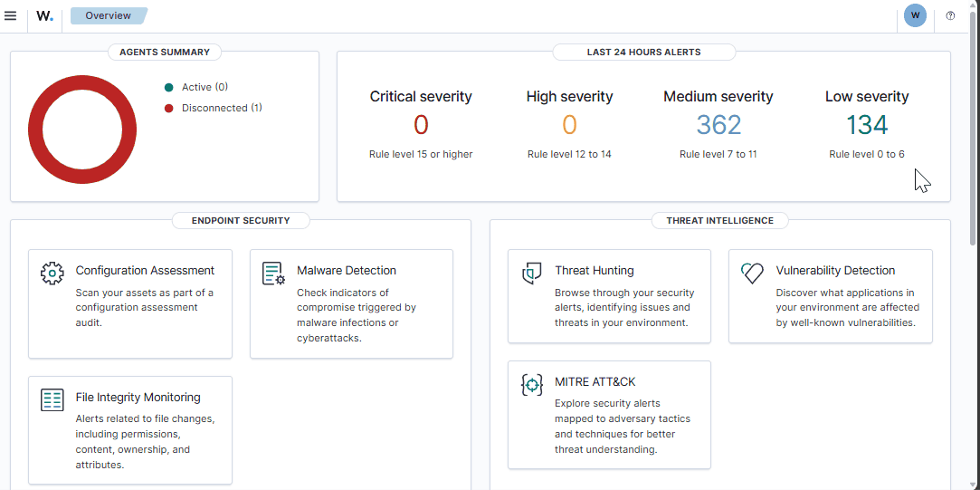This screenshot has width=980, height=490.
Task: Click Threat Hunting description about security alerts
Action: coord(624,307)
